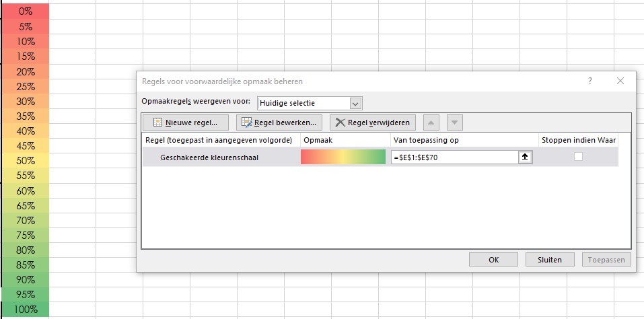Image resolution: width=644 pixels, height=319 pixels.
Task: Move the rule down with the down arrow
Action: click(x=456, y=122)
